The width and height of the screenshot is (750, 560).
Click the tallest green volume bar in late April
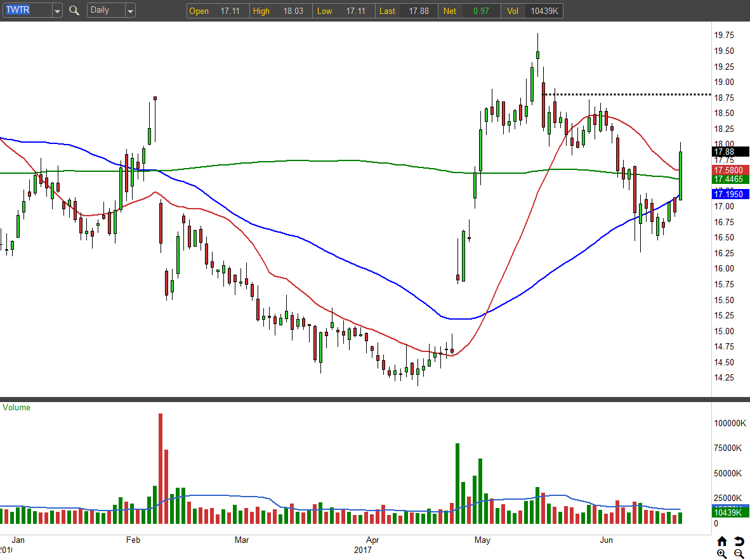tap(457, 483)
